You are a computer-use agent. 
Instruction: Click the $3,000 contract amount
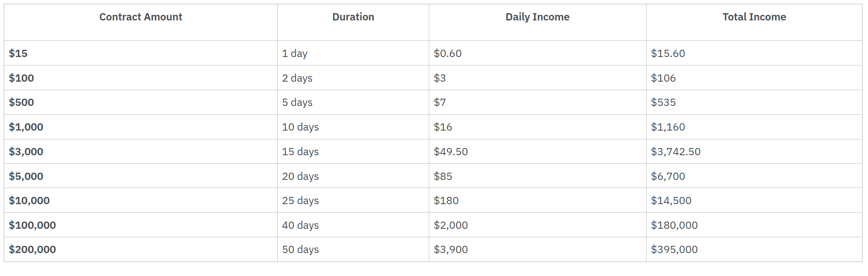tap(26, 152)
